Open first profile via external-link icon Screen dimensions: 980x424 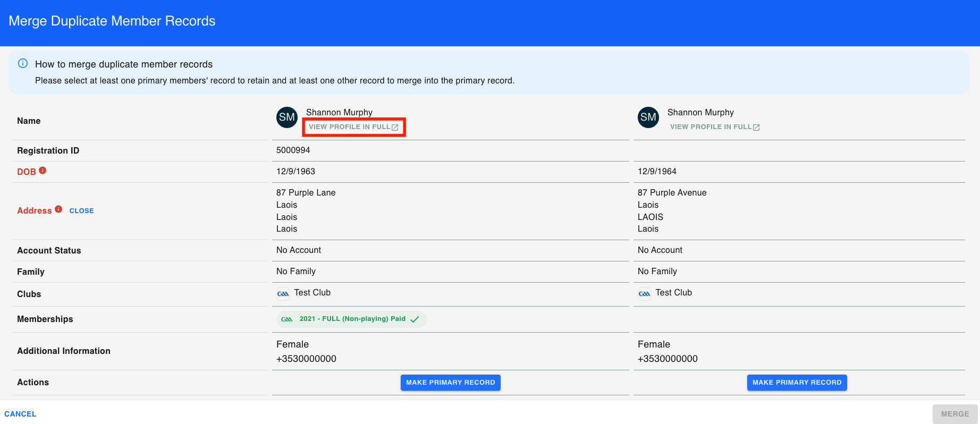tap(395, 128)
